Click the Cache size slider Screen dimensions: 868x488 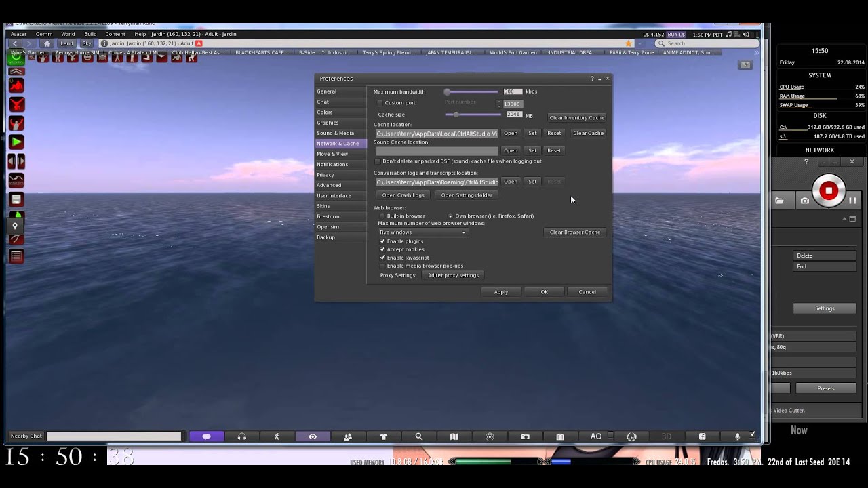click(472, 115)
